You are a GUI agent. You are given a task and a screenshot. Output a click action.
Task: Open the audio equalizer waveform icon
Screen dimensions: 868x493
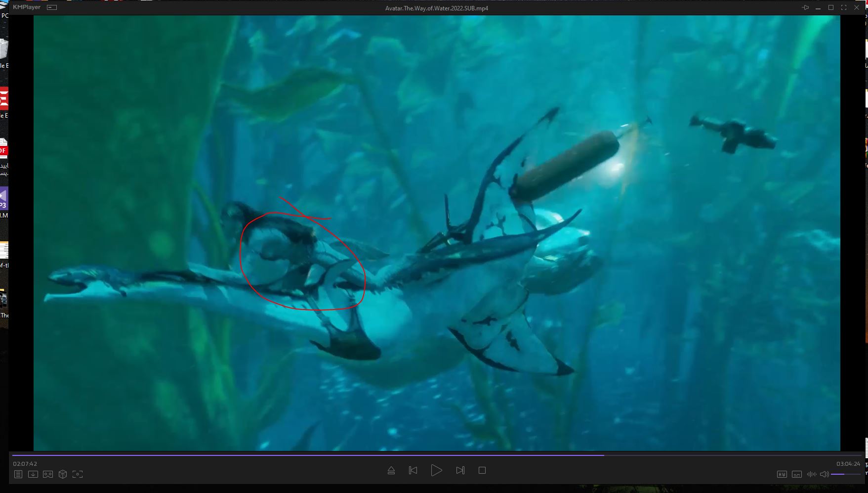(x=811, y=474)
